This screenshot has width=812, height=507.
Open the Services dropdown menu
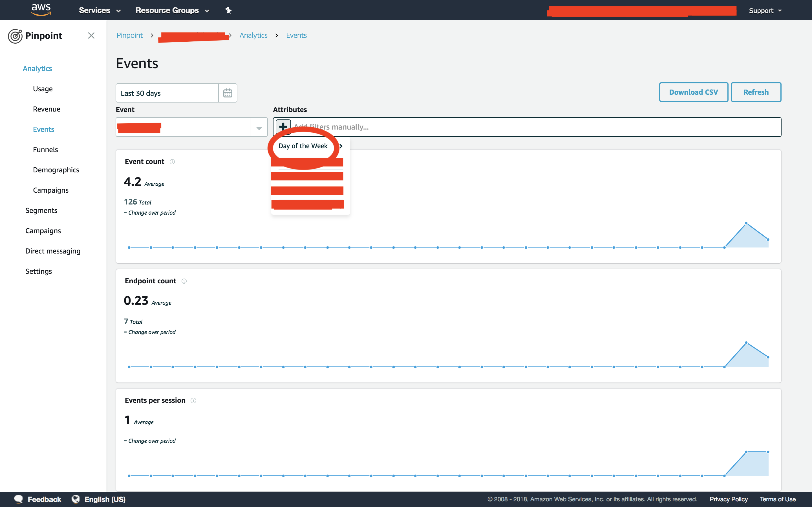(99, 10)
